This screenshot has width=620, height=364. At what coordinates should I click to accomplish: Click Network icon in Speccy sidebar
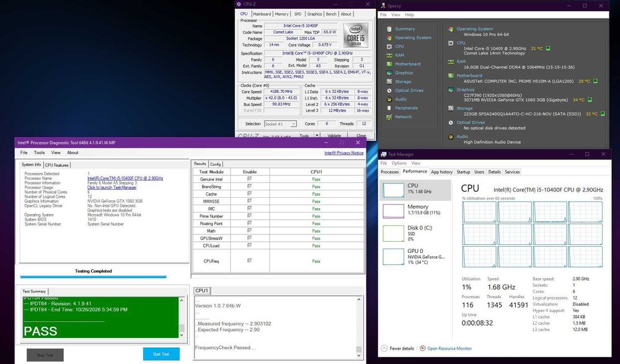pos(389,117)
